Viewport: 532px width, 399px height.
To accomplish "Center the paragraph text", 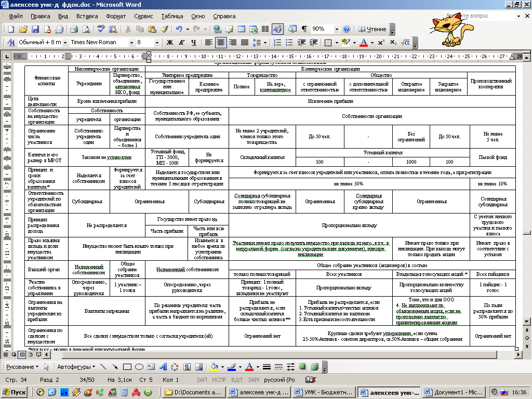I will point(221,43).
